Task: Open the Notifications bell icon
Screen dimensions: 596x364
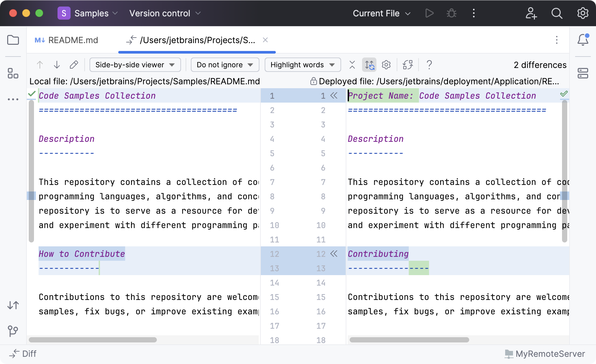Action: coord(583,40)
